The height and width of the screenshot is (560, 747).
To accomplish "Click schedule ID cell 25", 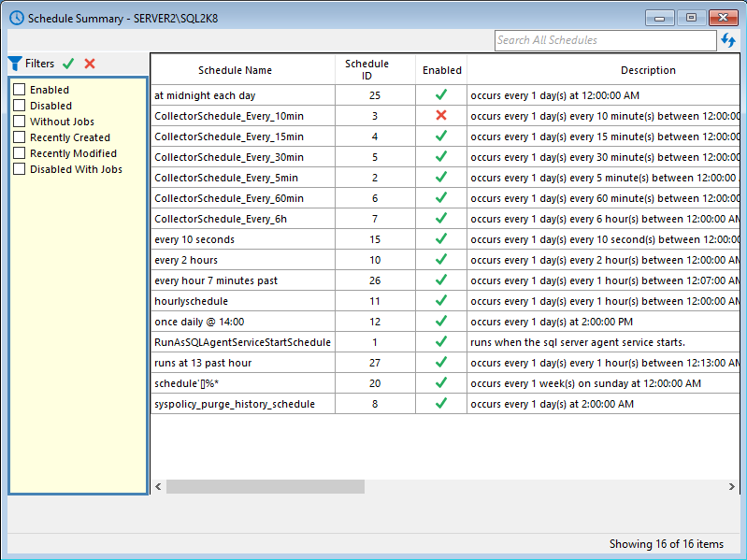I will point(375,95).
